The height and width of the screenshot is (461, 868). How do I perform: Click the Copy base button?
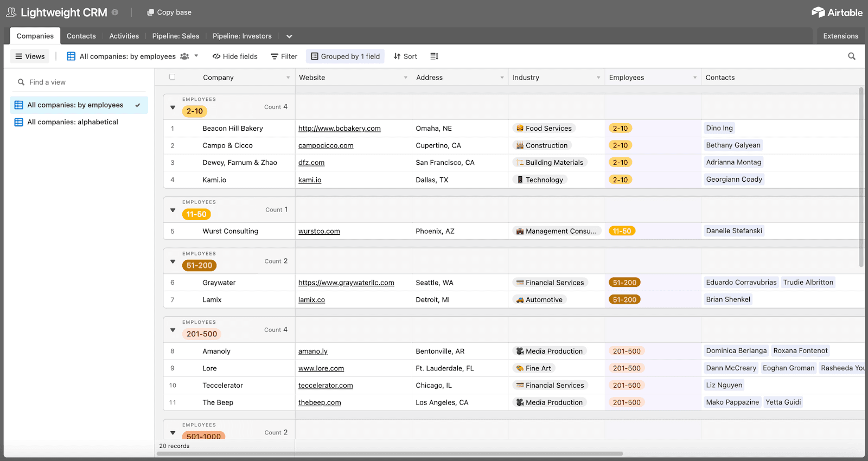point(169,12)
